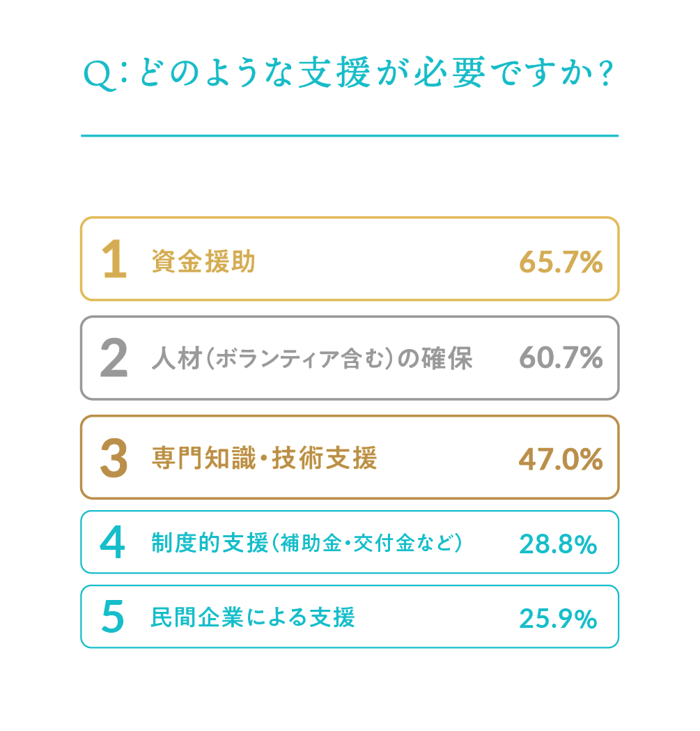Click the 60.7% percentage value
This screenshot has height=731, width=700.
pyautogui.click(x=561, y=359)
